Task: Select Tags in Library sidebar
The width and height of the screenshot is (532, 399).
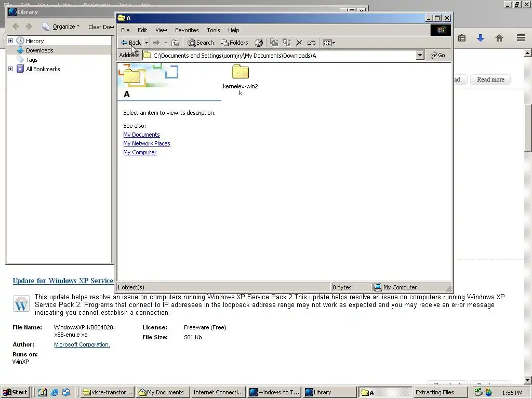Action: [x=32, y=60]
